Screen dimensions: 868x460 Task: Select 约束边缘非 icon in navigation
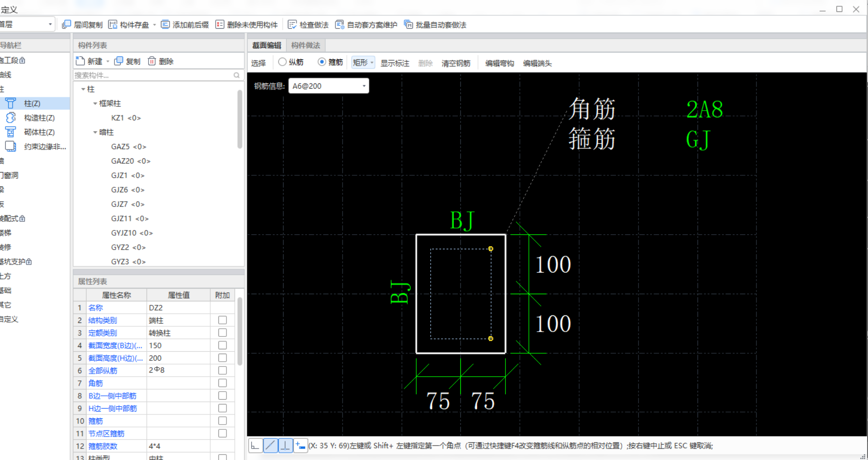[11, 146]
